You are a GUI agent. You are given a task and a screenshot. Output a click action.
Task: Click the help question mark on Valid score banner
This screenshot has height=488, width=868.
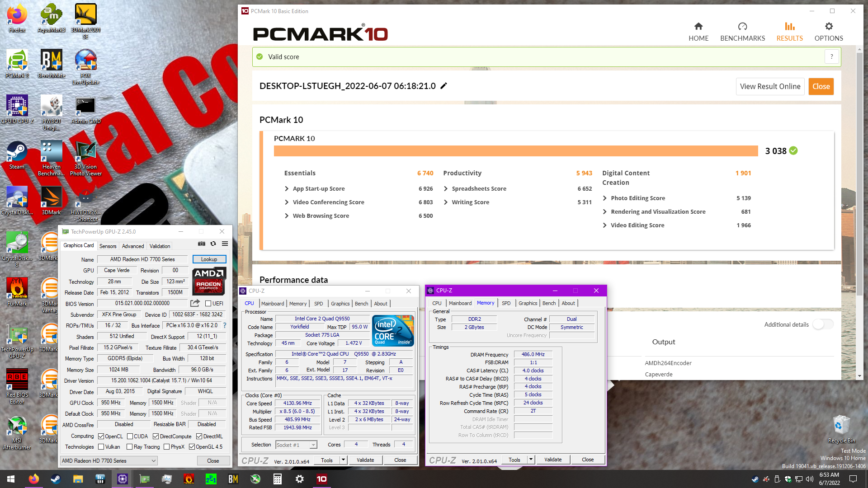831,57
